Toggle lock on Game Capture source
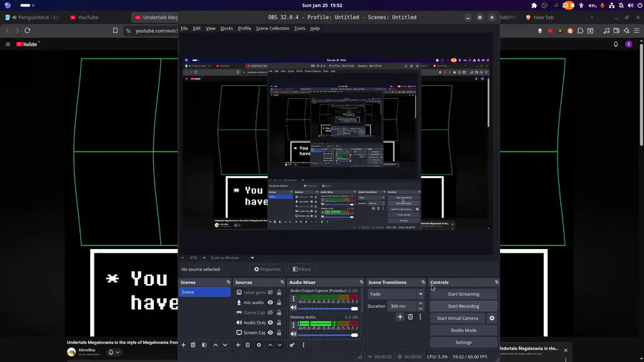644x362 pixels. click(x=279, y=313)
